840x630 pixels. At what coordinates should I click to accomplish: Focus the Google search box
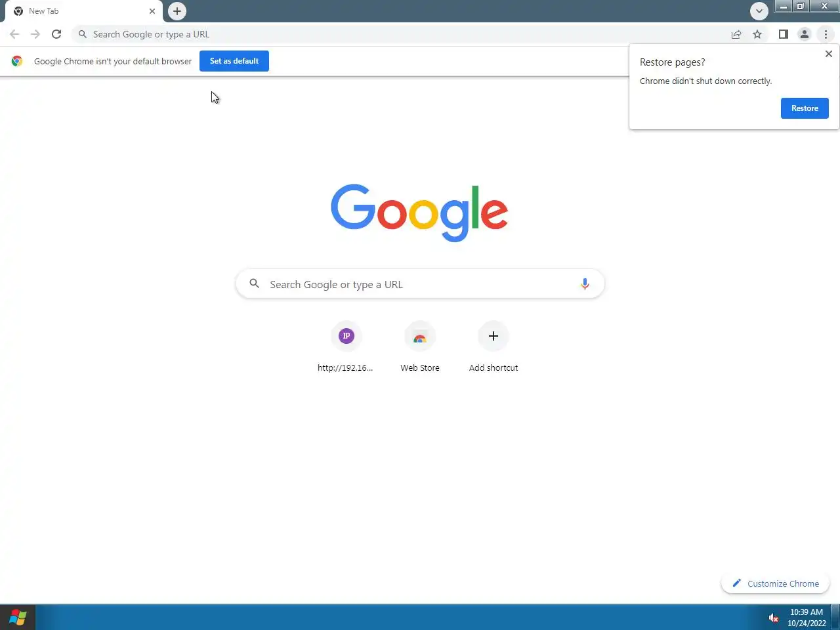(420, 284)
